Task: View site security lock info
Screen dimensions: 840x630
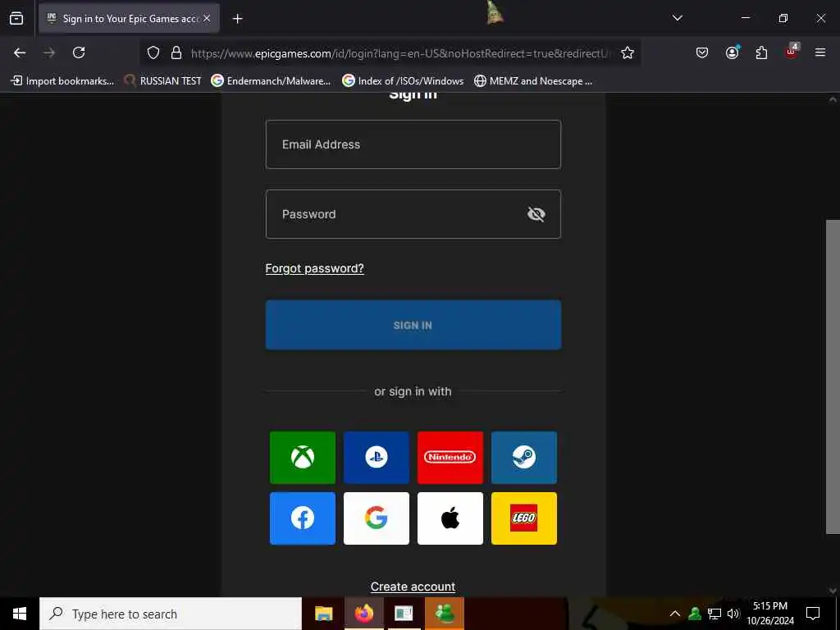Action: pyautogui.click(x=176, y=52)
